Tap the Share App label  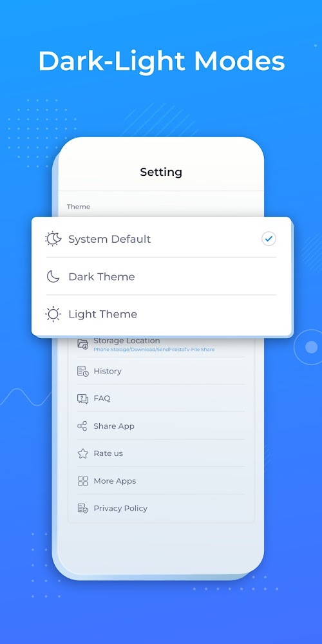pos(114,426)
